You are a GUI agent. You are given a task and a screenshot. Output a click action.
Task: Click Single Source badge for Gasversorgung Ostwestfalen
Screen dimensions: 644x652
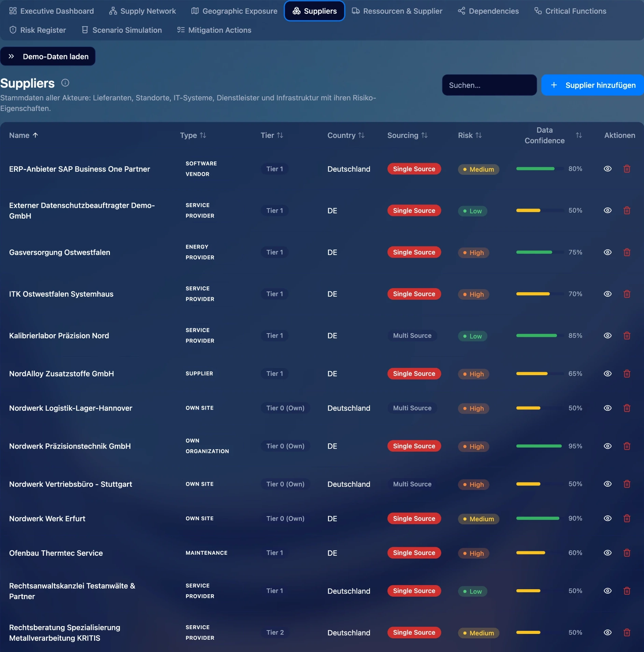click(x=414, y=252)
